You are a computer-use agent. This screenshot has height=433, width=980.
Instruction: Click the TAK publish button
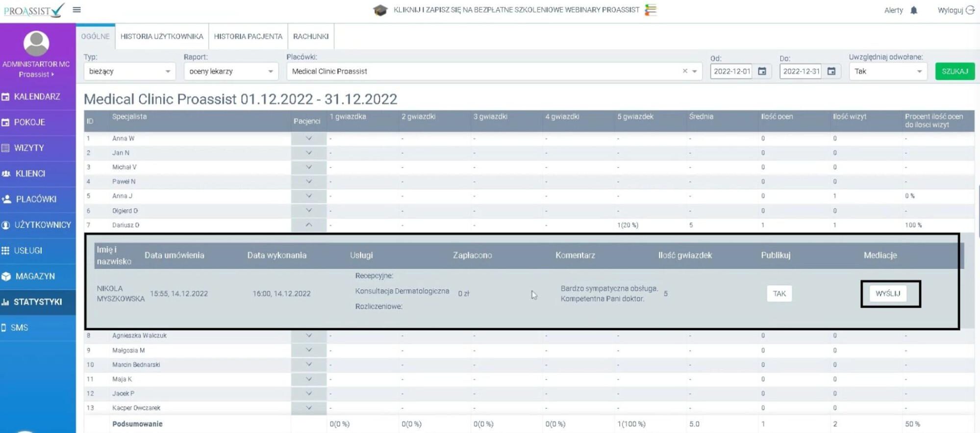point(779,294)
